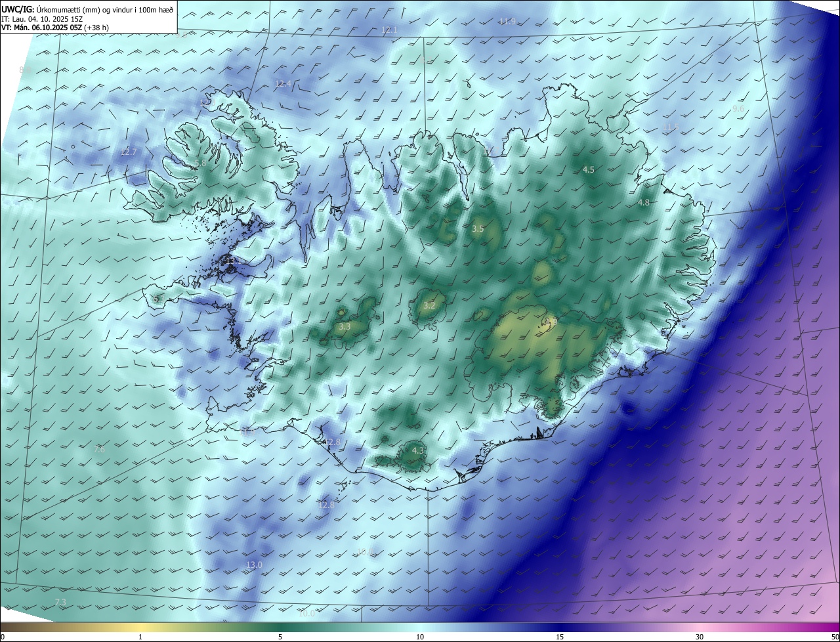The width and height of the screenshot is (840, 642).
Task: Click the 4.3 value label
Action: 417,450
